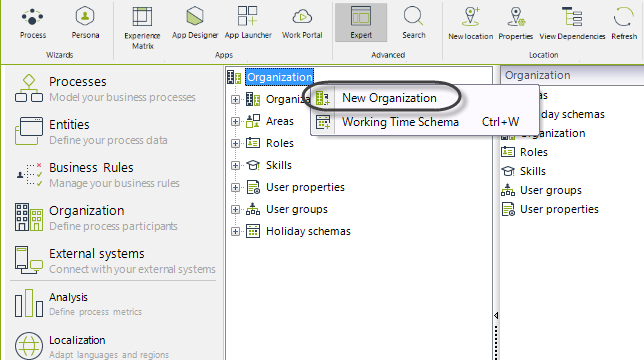The width and height of the screenshot is (644, 360).
Task: Refresh the location view
Action: [624, 24]
